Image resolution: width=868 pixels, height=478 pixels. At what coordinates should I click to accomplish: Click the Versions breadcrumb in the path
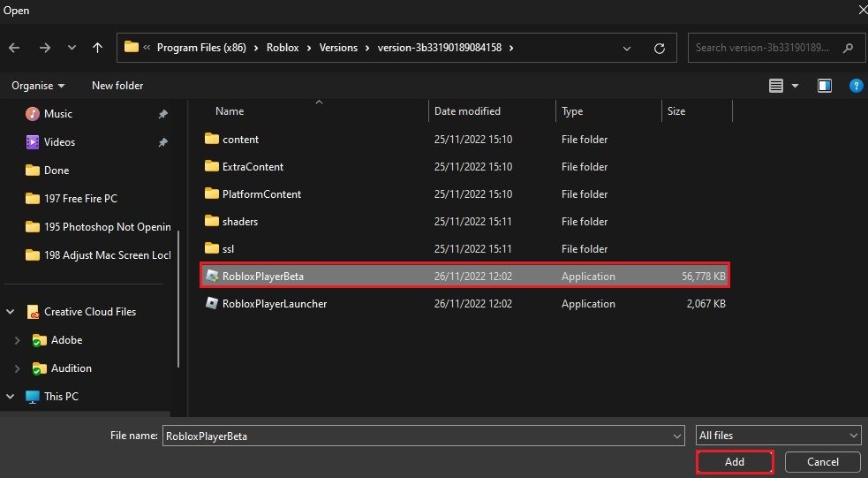338,48
